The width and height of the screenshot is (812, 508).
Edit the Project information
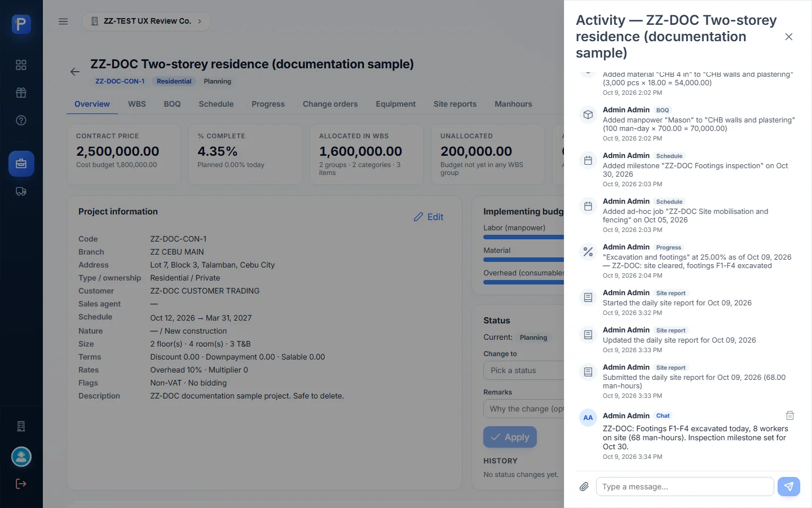pyautogui.click(x=429, y=217)
